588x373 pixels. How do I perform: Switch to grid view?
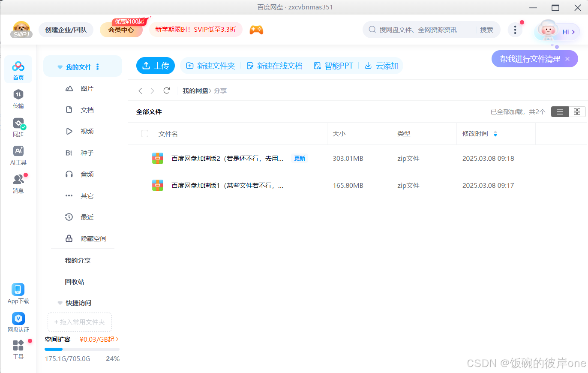pos(577,112)
